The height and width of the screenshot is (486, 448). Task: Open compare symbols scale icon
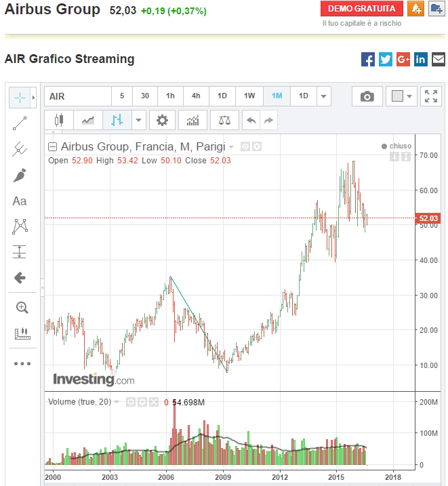[224, 120]
